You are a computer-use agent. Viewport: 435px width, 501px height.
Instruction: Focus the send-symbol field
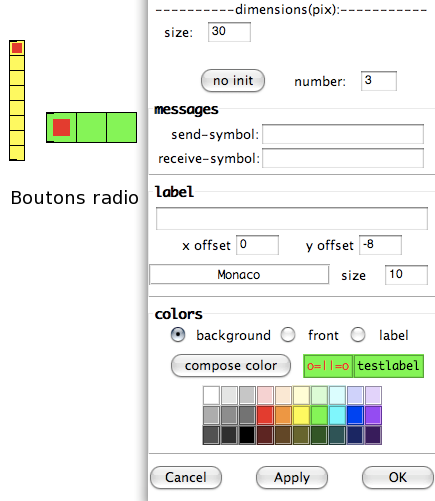click(343, 134)
